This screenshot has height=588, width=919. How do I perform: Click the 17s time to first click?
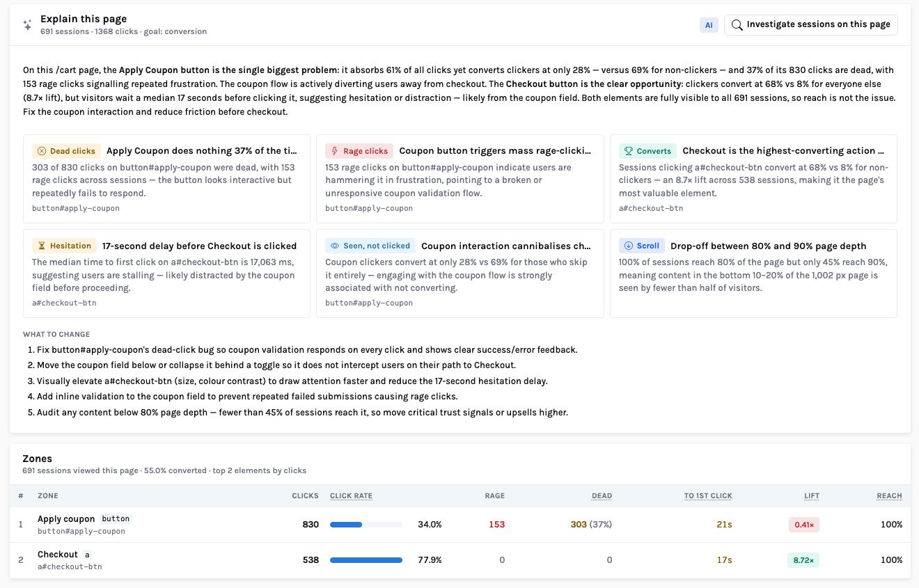click(725, 560)
